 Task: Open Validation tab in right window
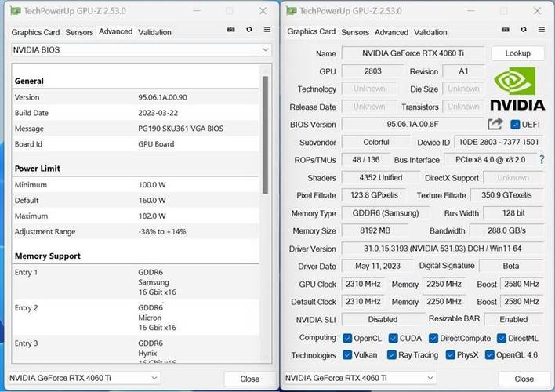click(x=430, y=32)
